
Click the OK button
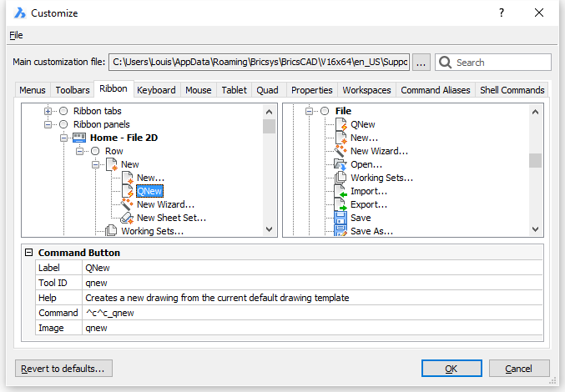[451, 369]
